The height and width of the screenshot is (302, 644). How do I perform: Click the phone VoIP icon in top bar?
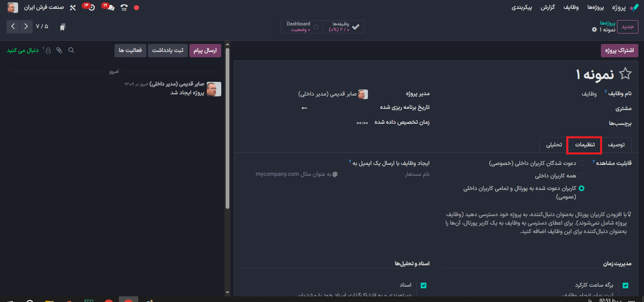(x=124, y=8)
